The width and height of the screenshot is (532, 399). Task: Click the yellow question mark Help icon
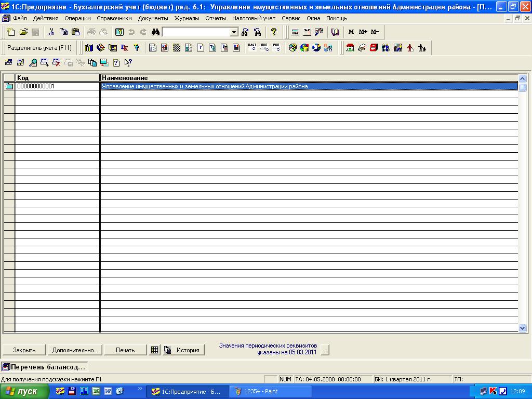pos(273,32)
